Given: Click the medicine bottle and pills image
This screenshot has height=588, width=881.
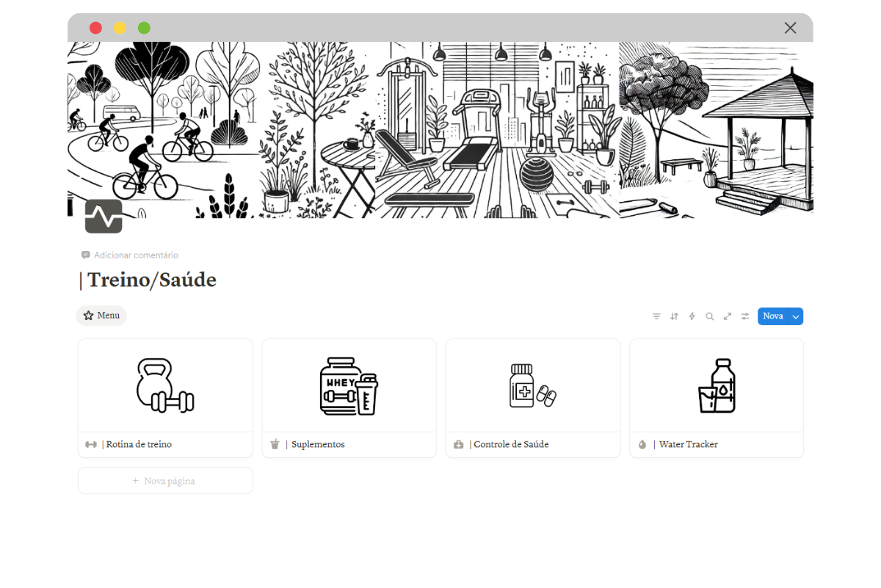Looking at the screenshot, I should tap(532, 385).
